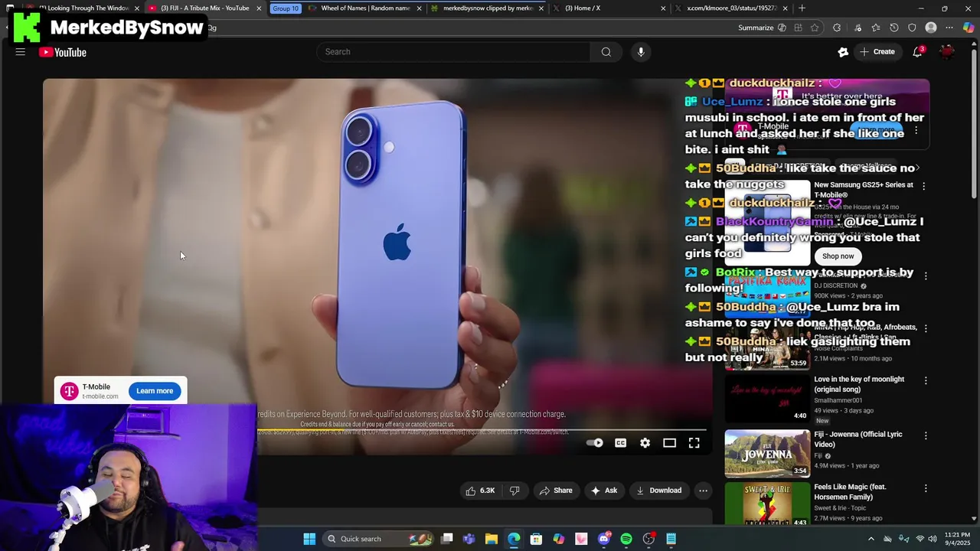Screen dimensions: 980x551
Task: Open options for Love in the key of moonlight
Action: click(925, 380)
